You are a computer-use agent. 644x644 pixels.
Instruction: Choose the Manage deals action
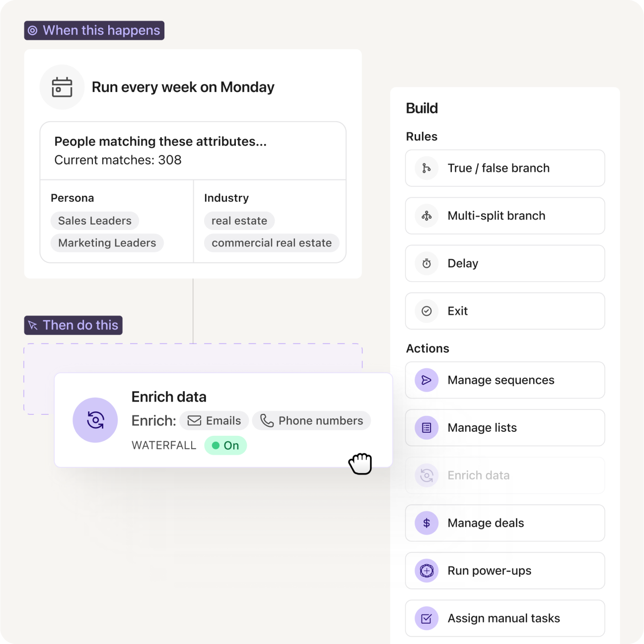pos(505,523)
